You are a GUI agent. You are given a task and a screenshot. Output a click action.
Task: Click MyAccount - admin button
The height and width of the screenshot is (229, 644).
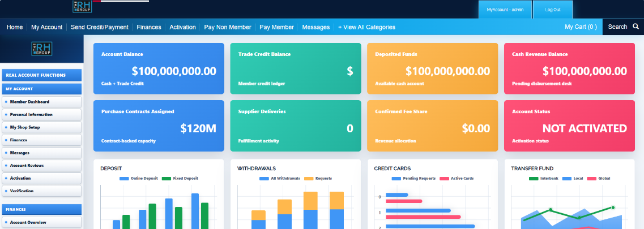pyautogui.click(x=505, y=10)
